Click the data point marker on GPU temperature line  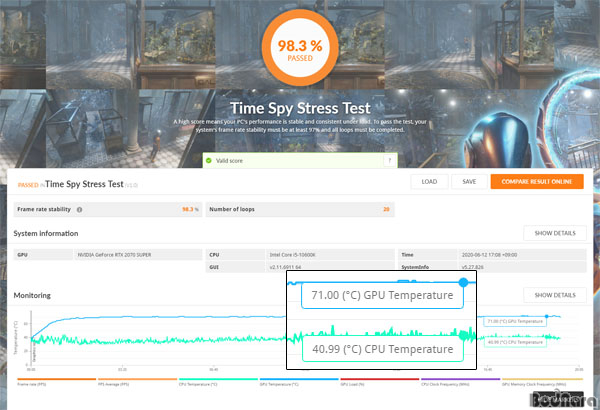[547, 316]
